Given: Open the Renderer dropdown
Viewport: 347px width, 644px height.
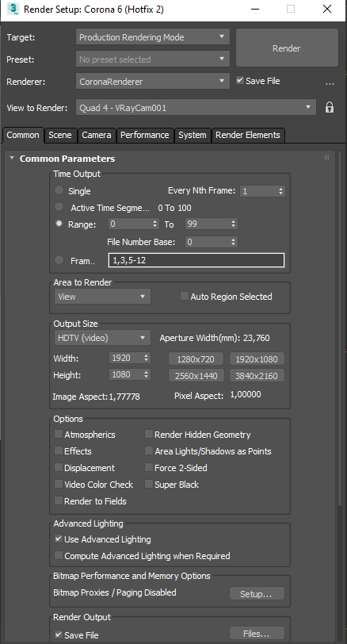Looking at the screenshot, I should click(152, 82).
